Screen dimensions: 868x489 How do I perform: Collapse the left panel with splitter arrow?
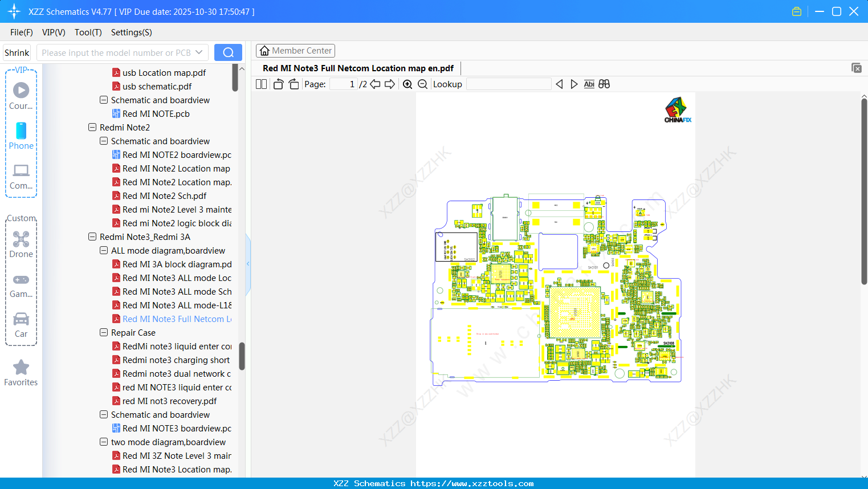click(x=248, y=264)
